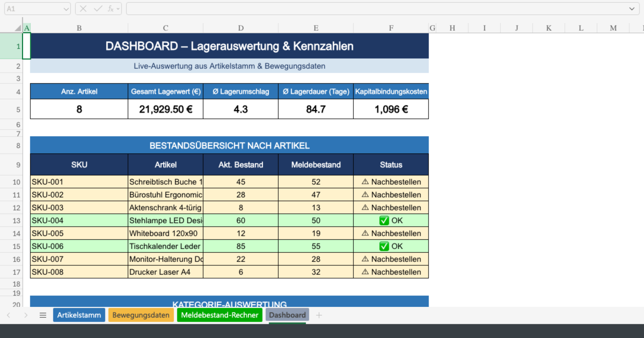The width and height of the screenshot is (644, 338).
Task: Click the Anz. Artikel header cell
Action: (x=79, y=91)
